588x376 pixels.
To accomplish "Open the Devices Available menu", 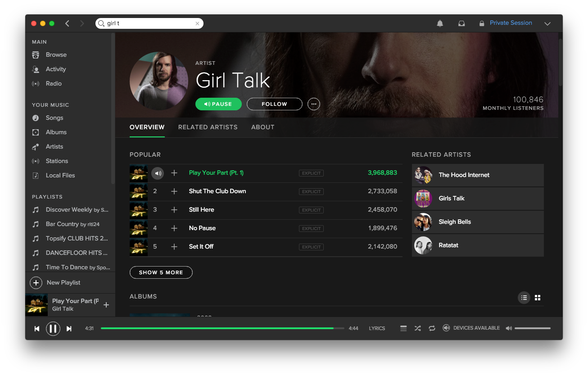I will (x=471, y=328).
